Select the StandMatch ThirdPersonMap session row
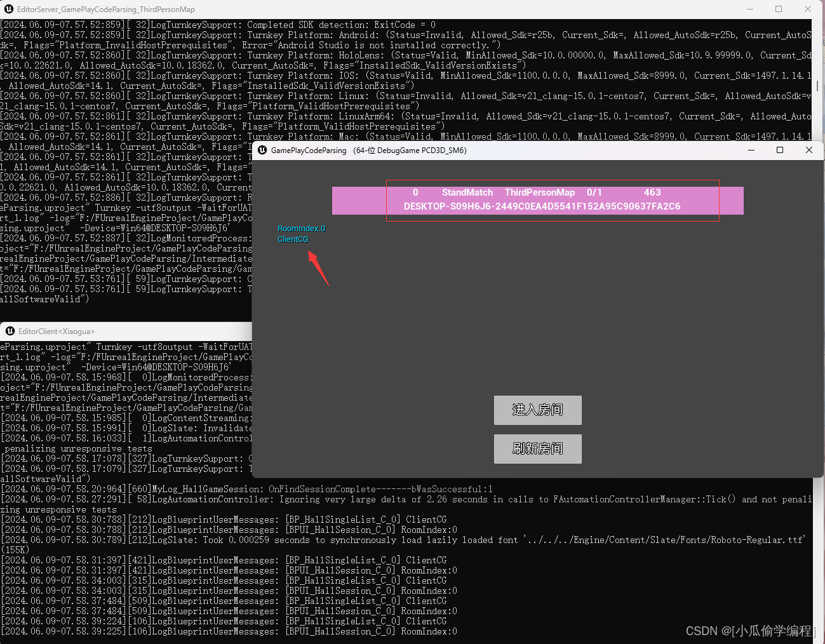 [537, 200]
